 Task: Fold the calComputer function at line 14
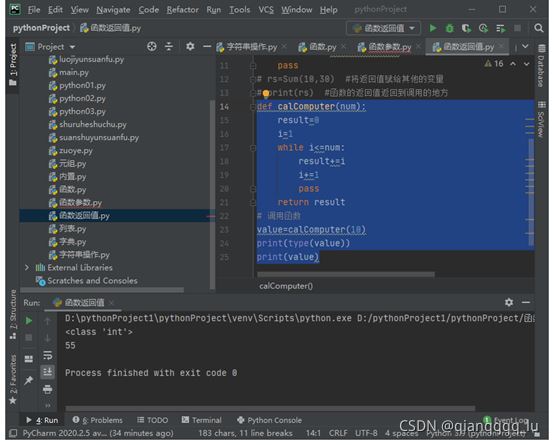253,107
